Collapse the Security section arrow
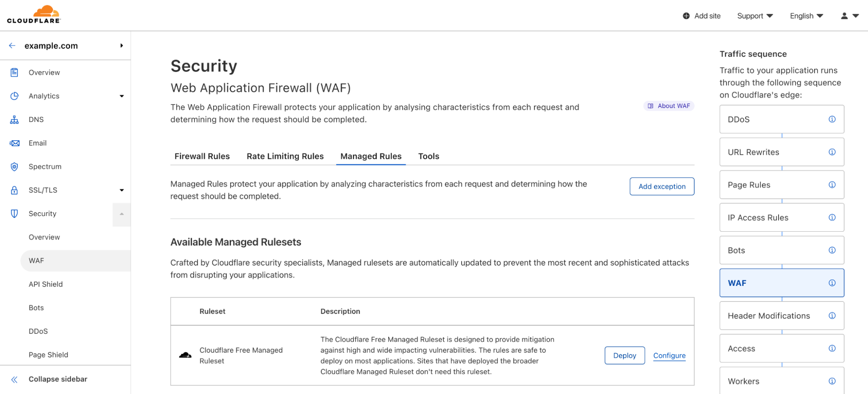The width and height of the screenshot is (868, 394). click(x=122, y=214)
